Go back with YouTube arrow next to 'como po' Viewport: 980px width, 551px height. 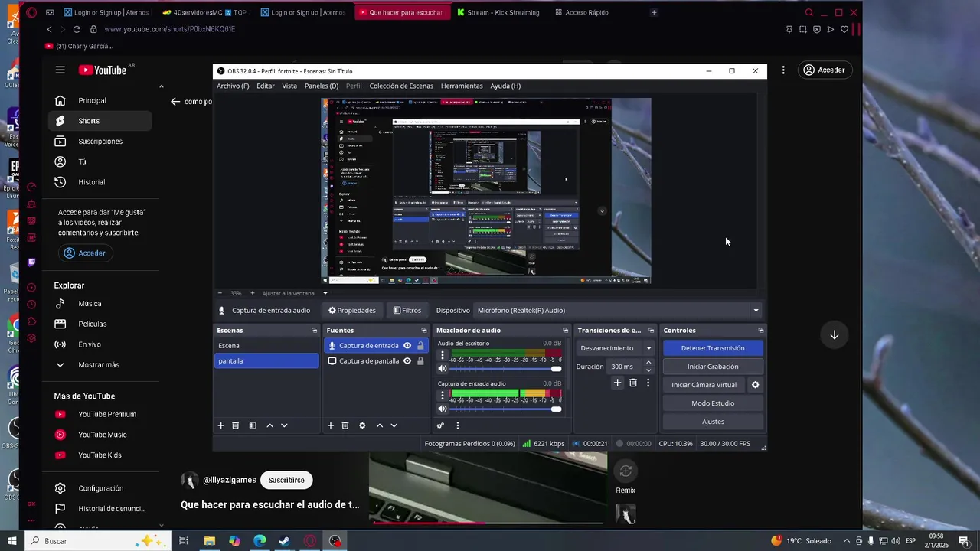[175, 101]
